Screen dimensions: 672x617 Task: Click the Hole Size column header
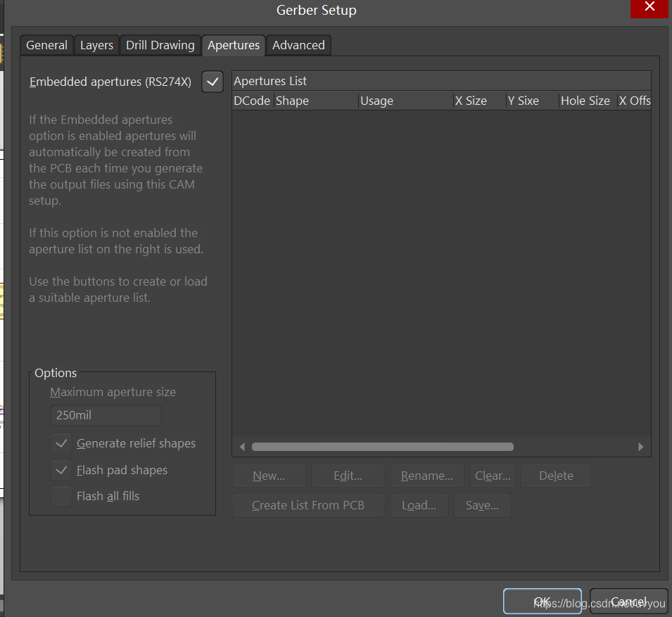(x=585, y=101)
